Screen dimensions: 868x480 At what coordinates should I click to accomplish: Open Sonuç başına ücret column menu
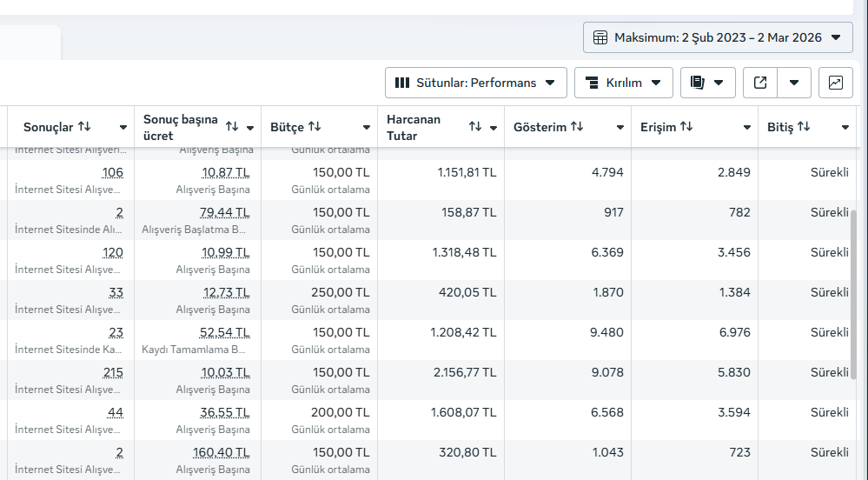[250, 128]
